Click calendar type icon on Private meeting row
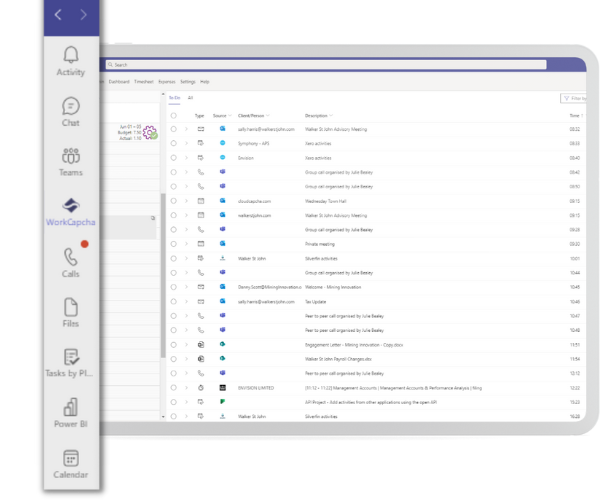This screenshot has width=600, height=500. (x=201, y=244)
